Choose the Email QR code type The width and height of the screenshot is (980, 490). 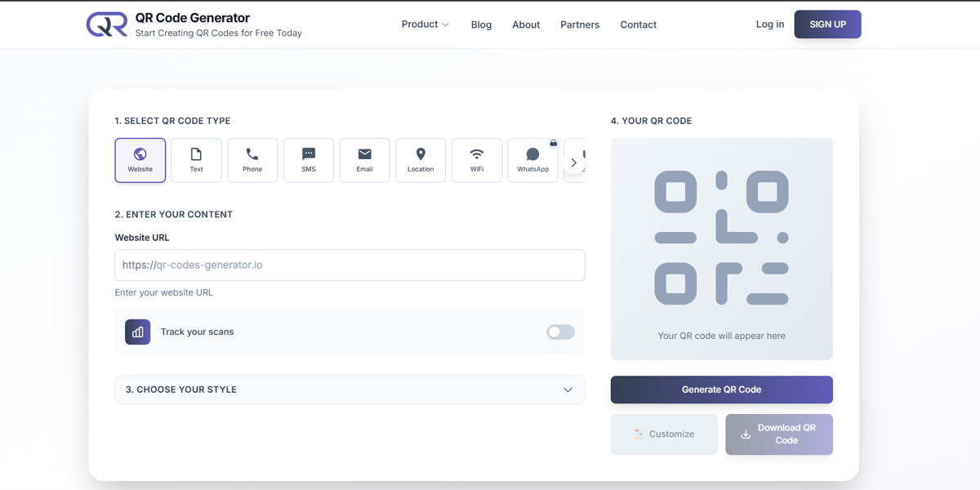[364, 160]
